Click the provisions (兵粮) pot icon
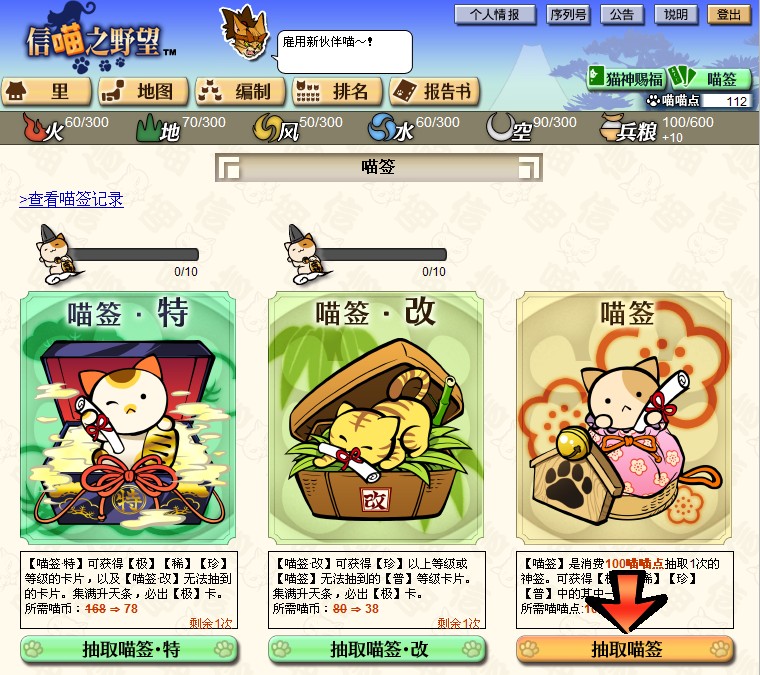760x675 pixels. point(611,126)
